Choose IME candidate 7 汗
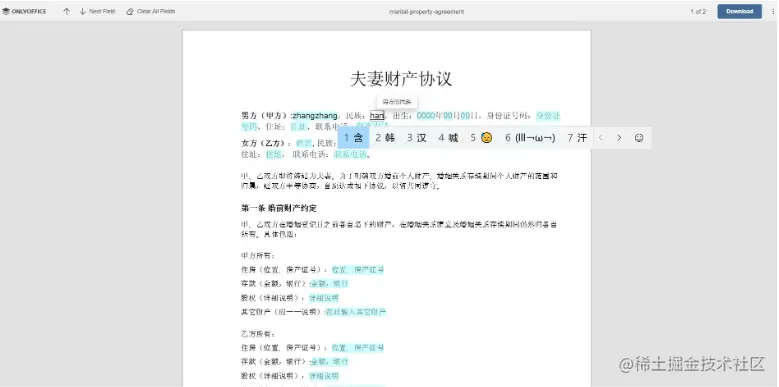779x387 pixels. pos(577,138)
